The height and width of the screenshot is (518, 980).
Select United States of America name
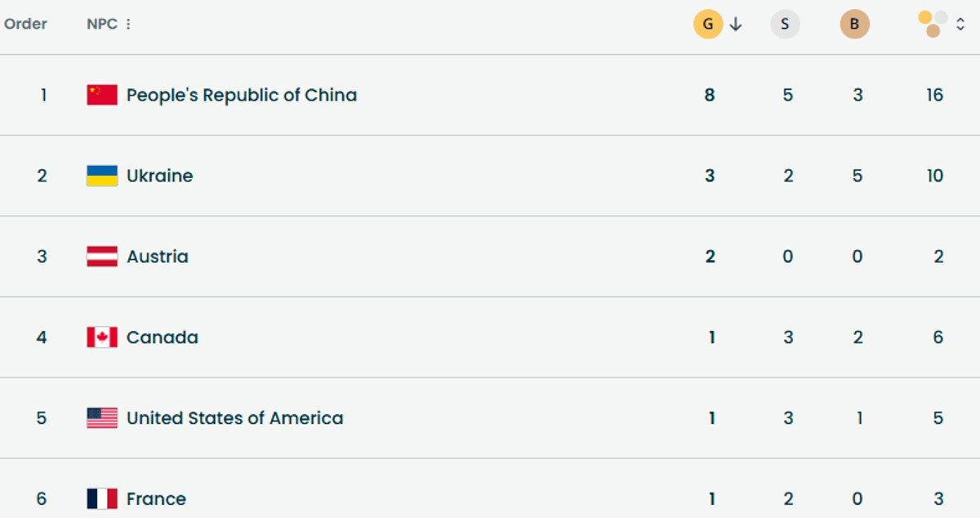(x=234, y=418)
